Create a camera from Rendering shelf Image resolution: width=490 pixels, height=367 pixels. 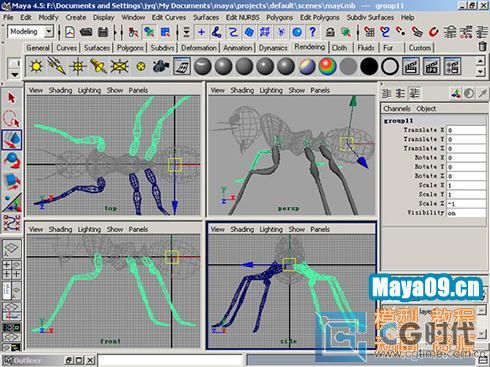coord(161,66)
